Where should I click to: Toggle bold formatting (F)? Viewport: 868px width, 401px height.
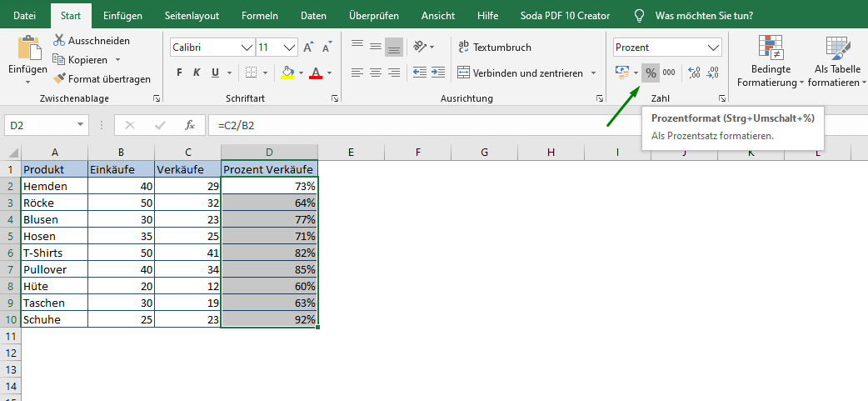(x=179, y=73)
